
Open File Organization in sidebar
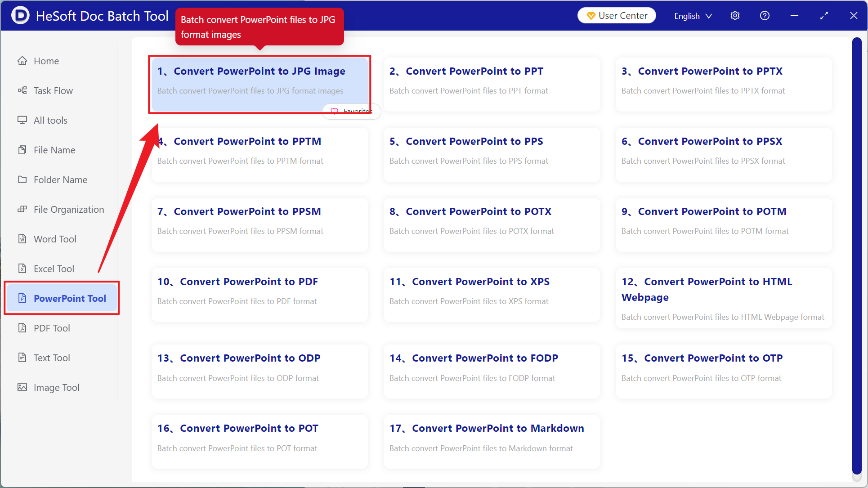click(61, 209)
